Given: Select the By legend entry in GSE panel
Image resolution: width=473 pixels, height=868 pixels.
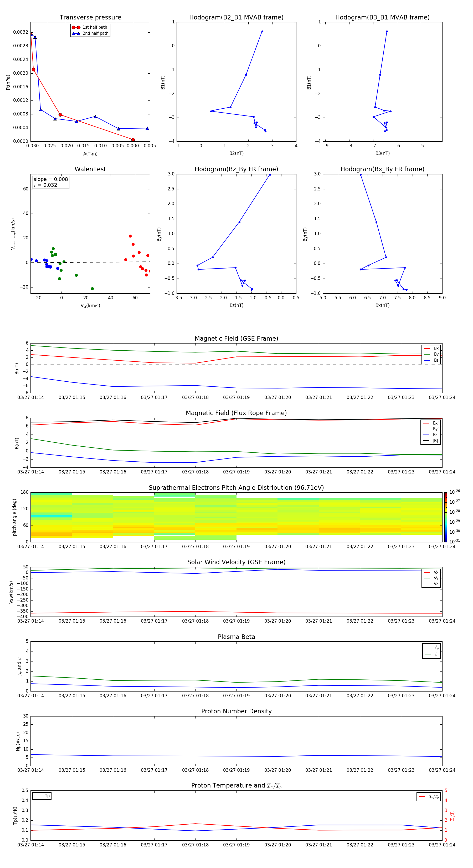Looking at the screenshot, I should pos(431,354).
